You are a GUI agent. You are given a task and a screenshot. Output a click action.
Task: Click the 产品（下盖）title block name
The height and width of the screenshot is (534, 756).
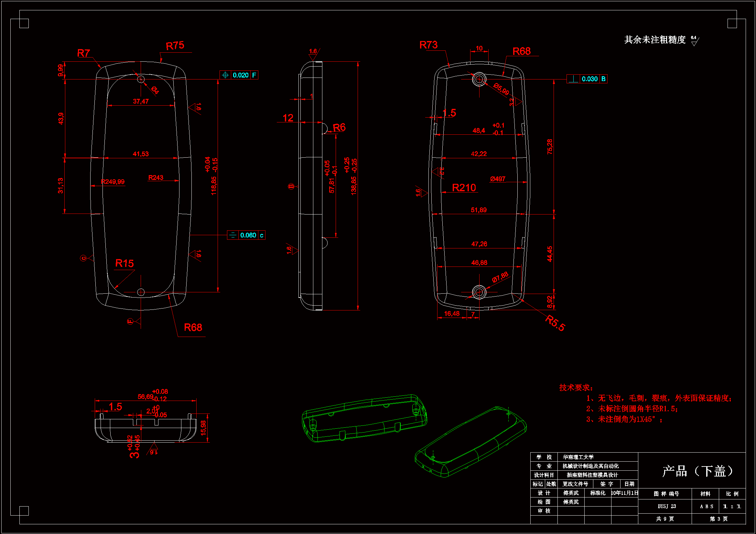(697, 471)
